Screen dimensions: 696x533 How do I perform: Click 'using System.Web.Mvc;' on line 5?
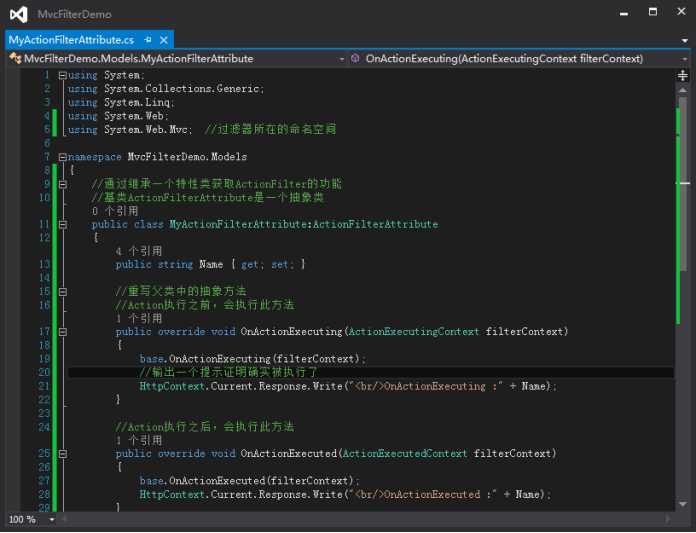[130, 130]
